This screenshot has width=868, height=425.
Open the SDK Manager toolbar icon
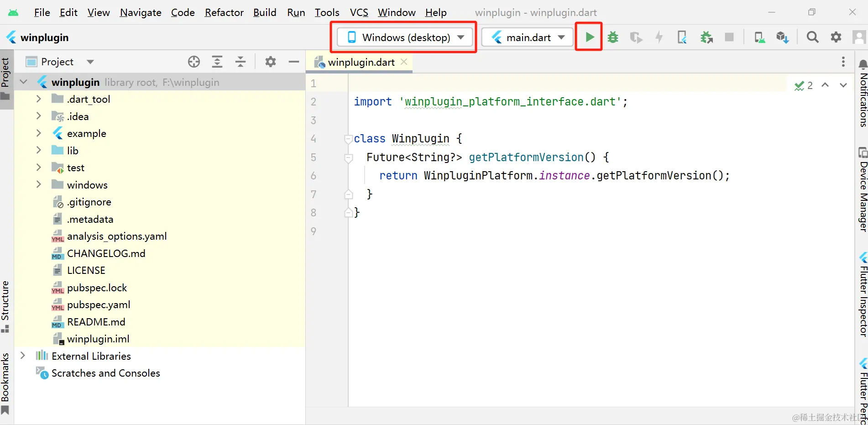pos(782,37)
